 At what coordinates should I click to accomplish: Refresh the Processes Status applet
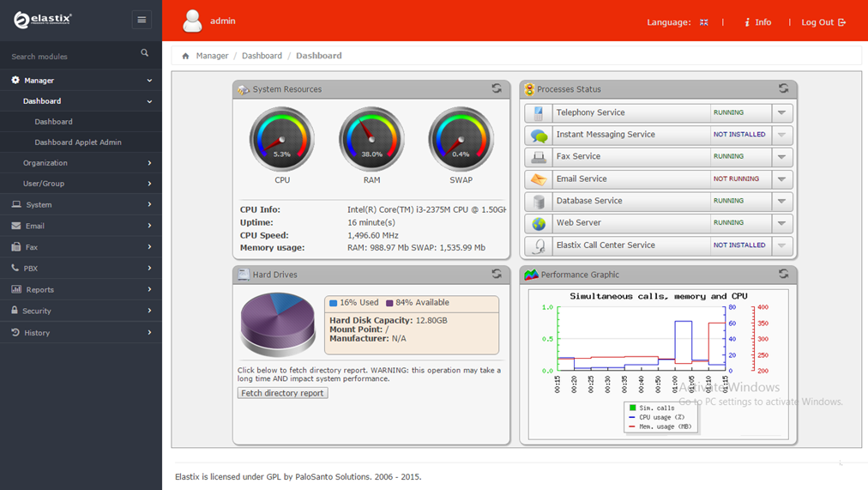[x=783, y=88]
